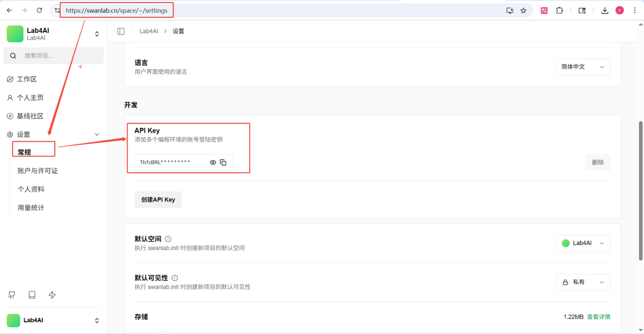
Task: Click the info icon beside 默认空间
Action: pyautogui.click(x=168, y=239)
